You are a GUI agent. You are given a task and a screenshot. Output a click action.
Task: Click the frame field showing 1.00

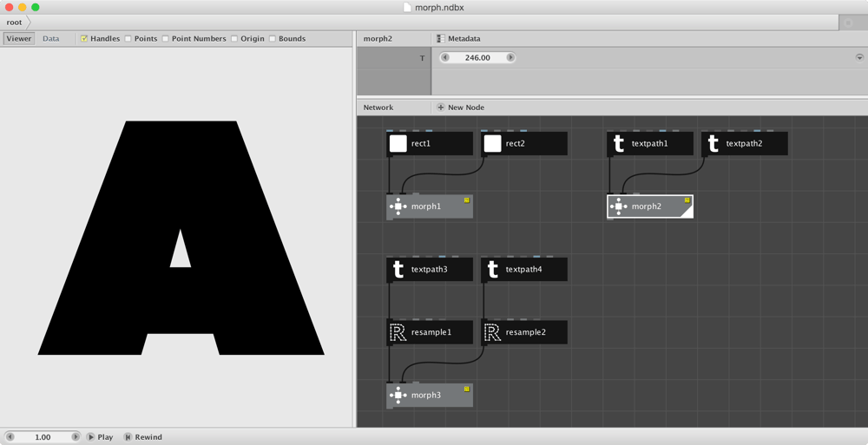[43, 437]
